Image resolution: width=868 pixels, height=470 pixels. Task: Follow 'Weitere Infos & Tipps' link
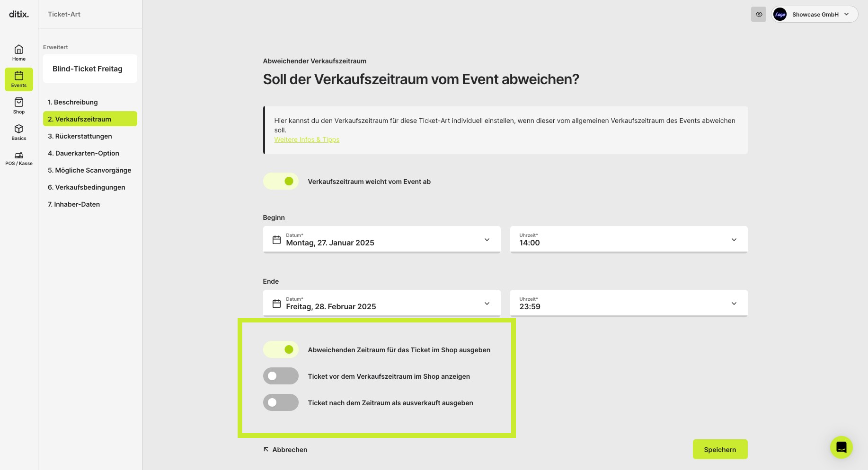coord(307,139)
